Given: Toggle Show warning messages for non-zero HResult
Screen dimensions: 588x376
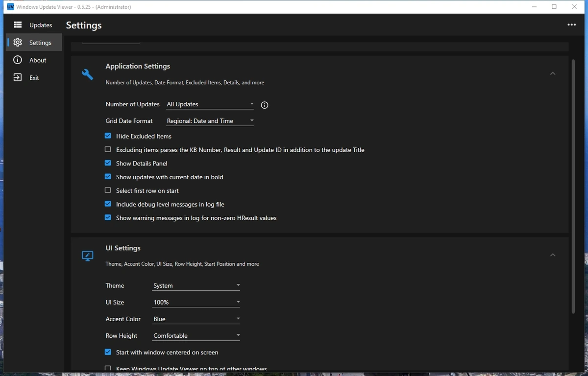Looking at the screenshot, I should coord(108,218).
